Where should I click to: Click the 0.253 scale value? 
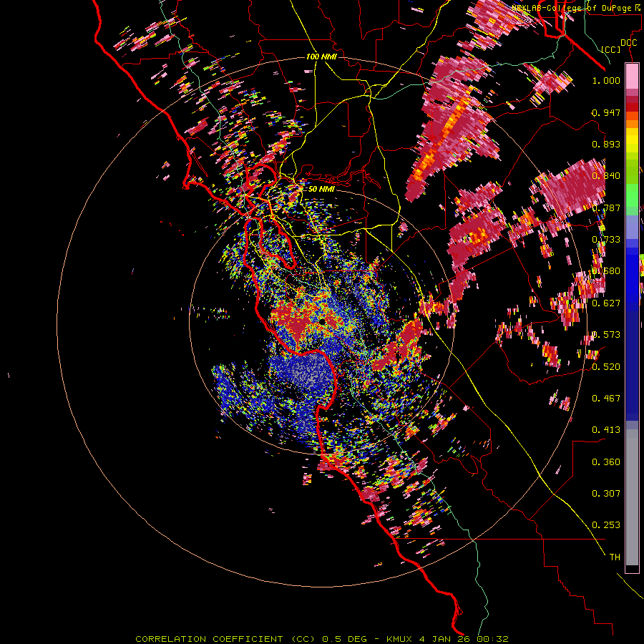coord(606,525)
